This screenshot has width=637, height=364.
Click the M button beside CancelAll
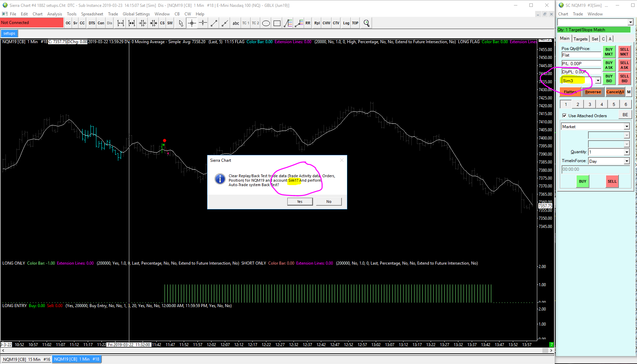(629, 92)
